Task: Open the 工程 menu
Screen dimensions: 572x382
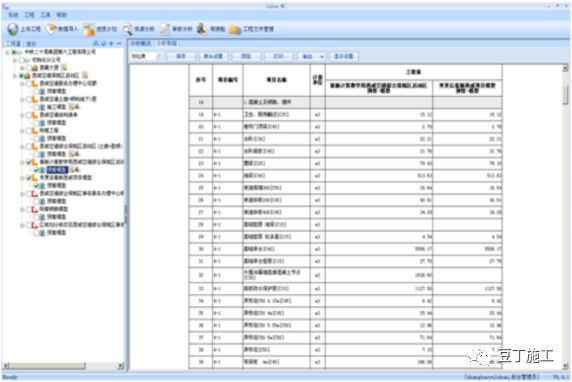Action: 29,15
